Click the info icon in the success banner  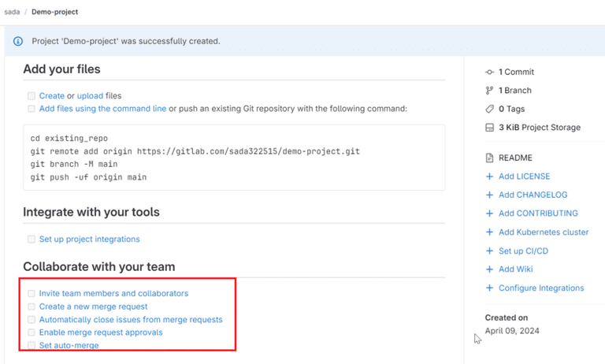[18, 41]
